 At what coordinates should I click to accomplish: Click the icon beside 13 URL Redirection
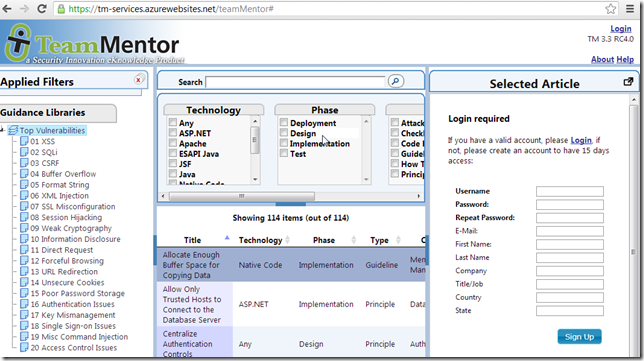[24, 271]
